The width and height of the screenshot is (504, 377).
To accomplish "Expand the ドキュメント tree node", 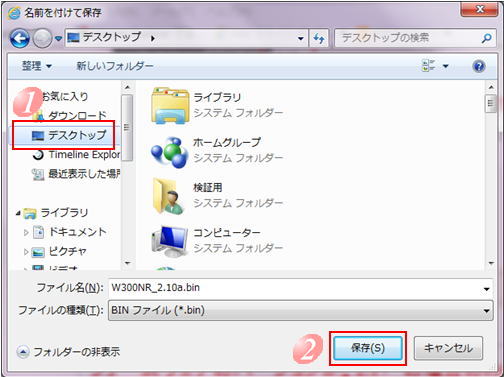I will [x=26, y=232].
